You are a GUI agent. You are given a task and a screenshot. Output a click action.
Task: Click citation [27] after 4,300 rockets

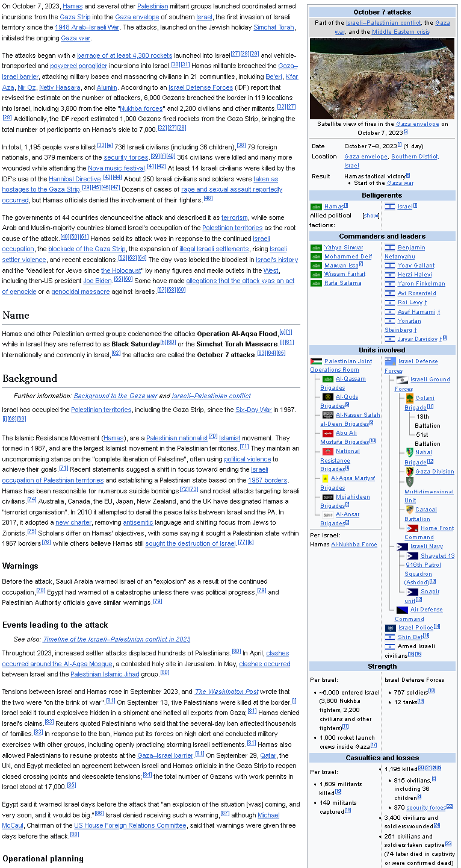point(235,54)
